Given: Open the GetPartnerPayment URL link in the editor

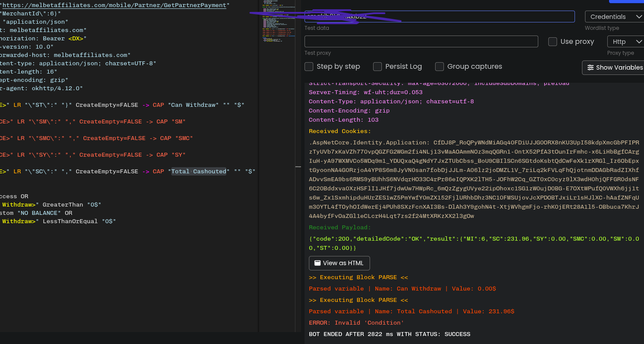Looking at the screenshot, I should click(114, 5).
